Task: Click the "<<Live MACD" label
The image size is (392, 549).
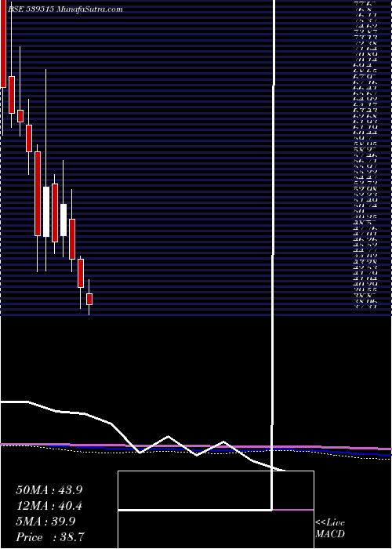Action: pyautogui.click(x=330, y=529)
